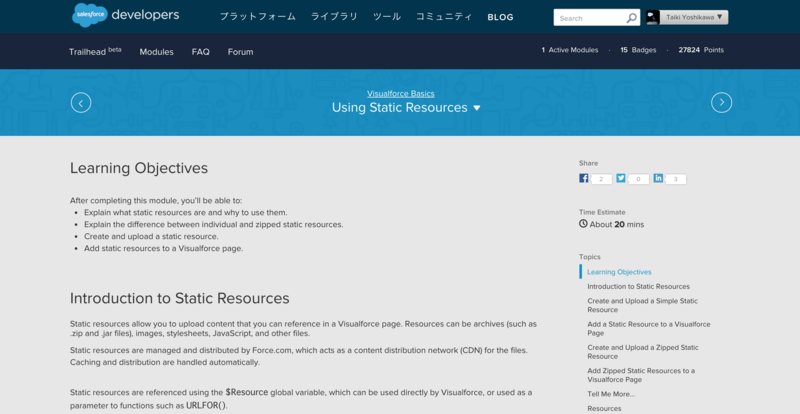The width and height of the screenshot is (800, 414).
Task: Go to previous module with left arrow
Action: pyautogui.click(x=81, y=103)
